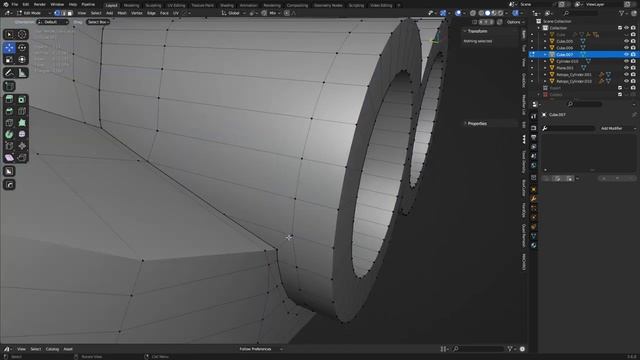Activate the combined Transform tool
Viewport: 640px width, 360px height.
[22, 60]
